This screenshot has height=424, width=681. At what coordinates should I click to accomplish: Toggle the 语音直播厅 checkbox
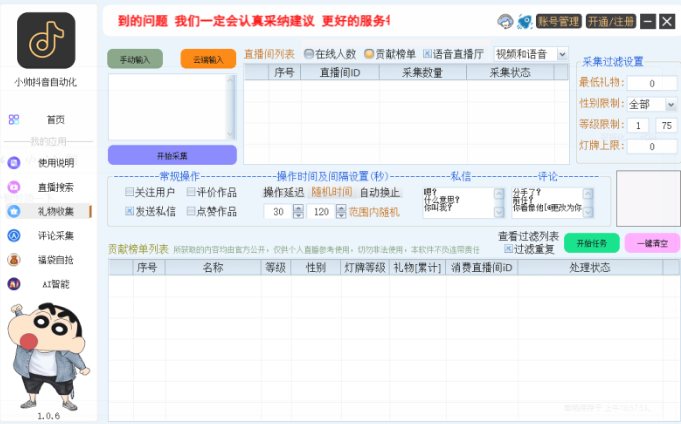(x=427, y=54)
